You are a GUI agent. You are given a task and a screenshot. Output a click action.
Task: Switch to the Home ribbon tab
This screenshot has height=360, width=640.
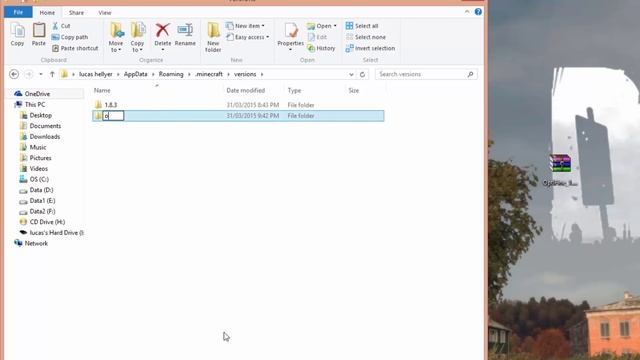point(47,13)
